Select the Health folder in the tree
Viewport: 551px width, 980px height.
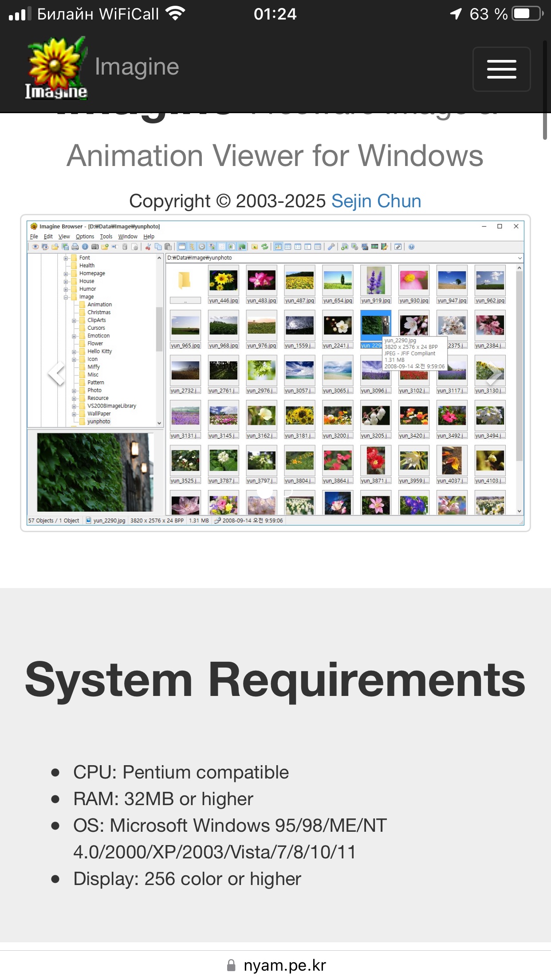point(87,265)
